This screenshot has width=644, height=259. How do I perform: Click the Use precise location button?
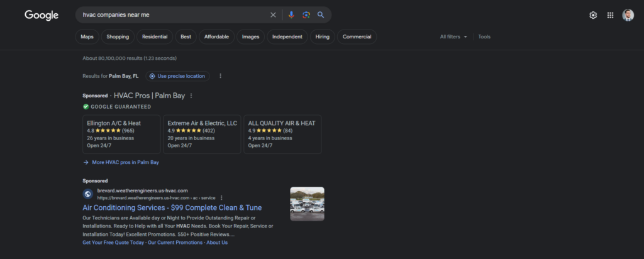[x=177, y=76]
